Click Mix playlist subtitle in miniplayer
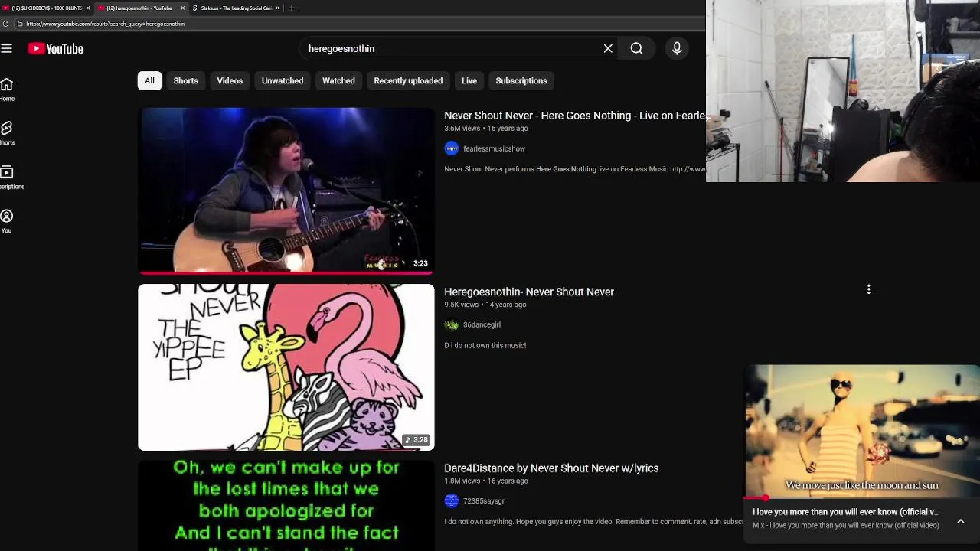The width and height of the screenshot is (980, 551). pos(846,525)
